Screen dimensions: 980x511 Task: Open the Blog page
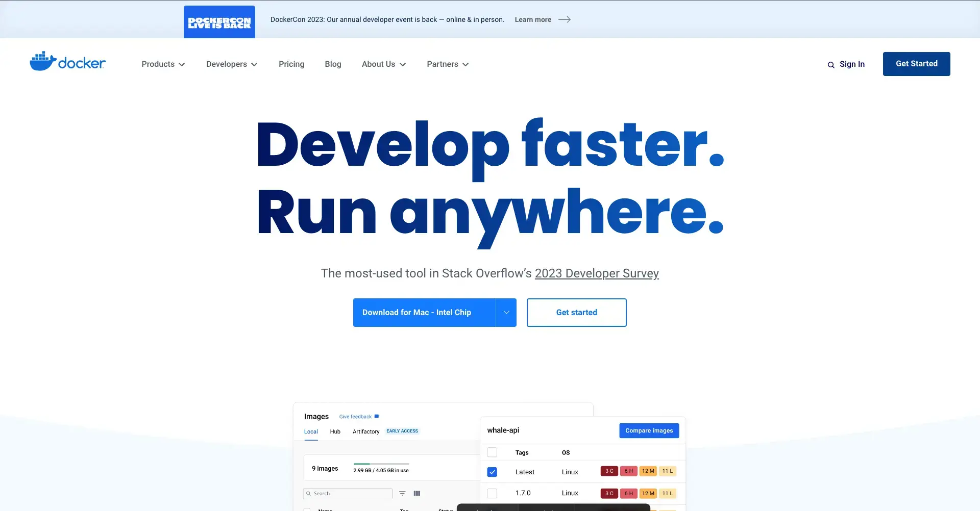point(333,64)
